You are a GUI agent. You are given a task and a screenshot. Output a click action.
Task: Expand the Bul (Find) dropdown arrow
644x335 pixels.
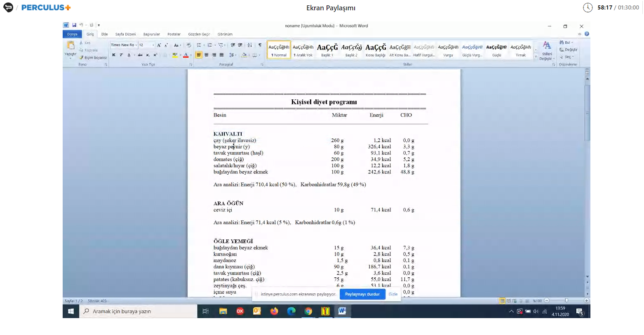click(572, 42)
